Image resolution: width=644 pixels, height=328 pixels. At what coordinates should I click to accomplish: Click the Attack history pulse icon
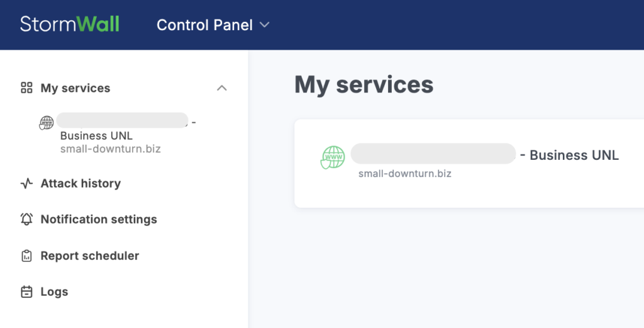(26, 184)
